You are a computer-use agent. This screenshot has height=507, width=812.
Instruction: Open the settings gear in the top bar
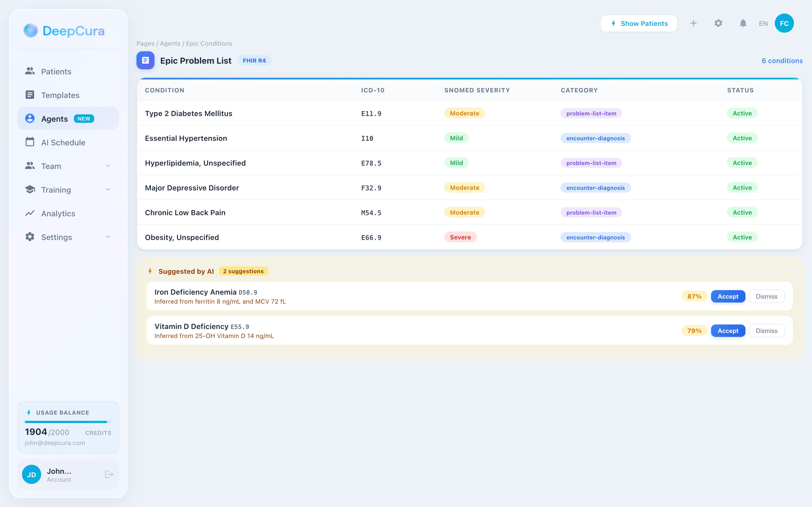coord(718,23)
